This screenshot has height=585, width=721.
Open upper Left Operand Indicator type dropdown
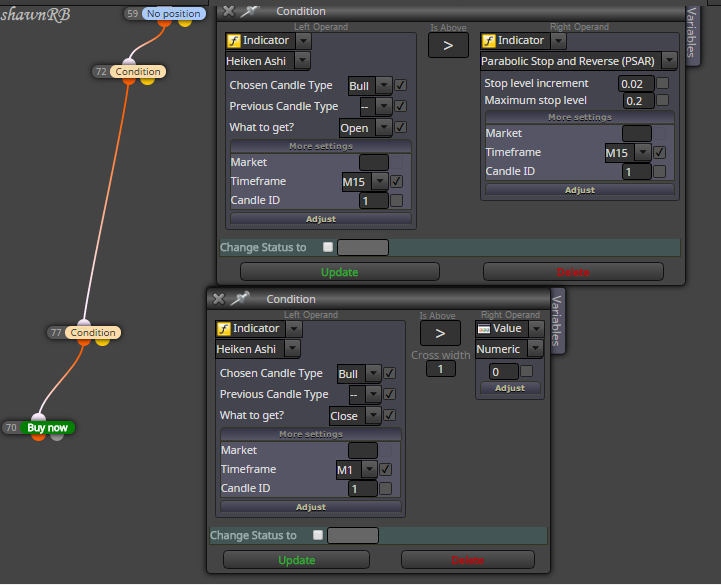point(303,41)
